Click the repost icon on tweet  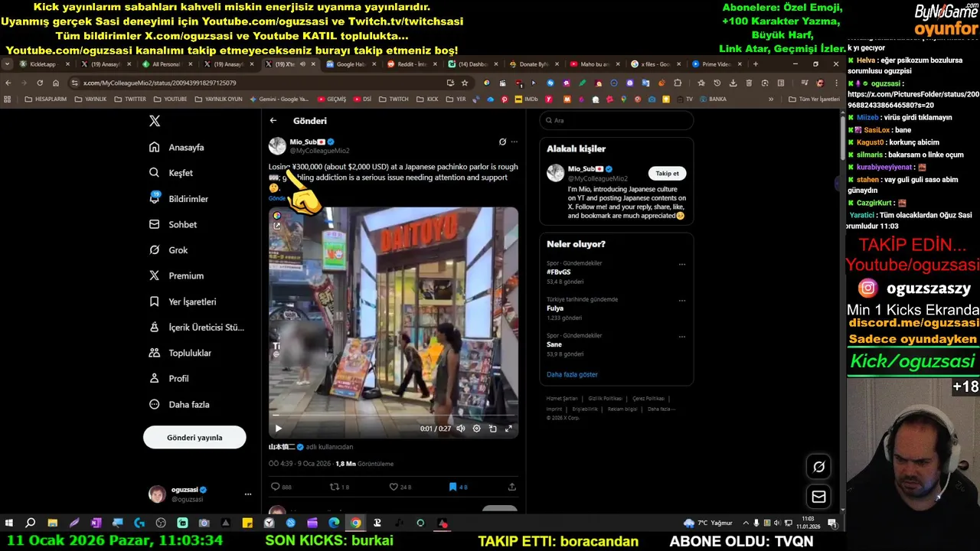[x=334, y=487]
